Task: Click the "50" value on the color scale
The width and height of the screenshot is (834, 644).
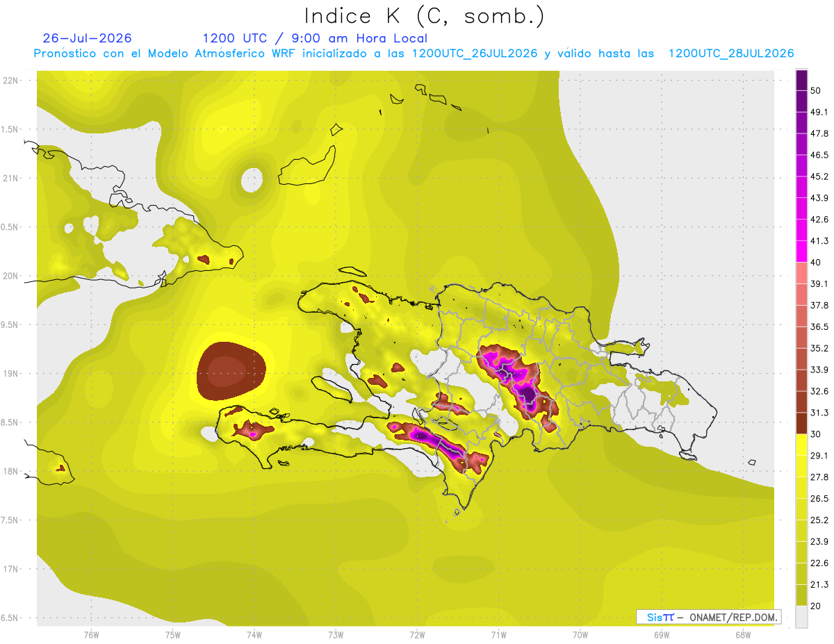Action: click(817, 90)
